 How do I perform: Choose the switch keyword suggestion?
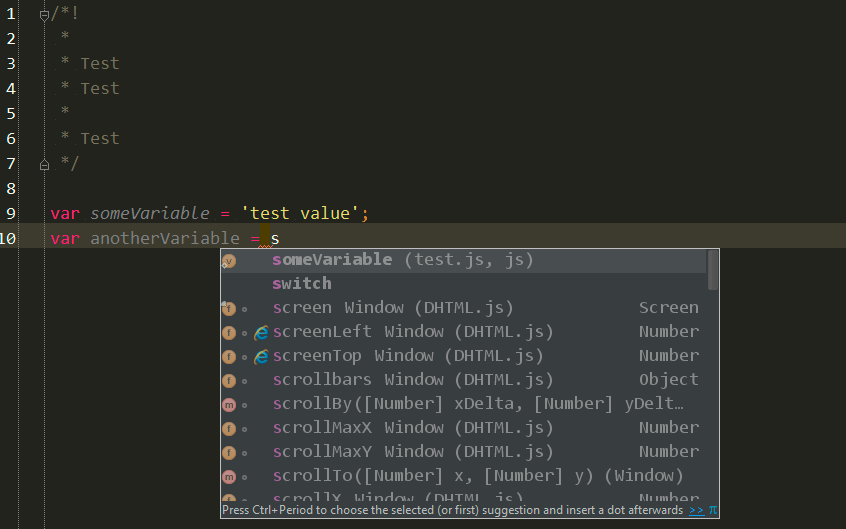[x=463, y=284]
